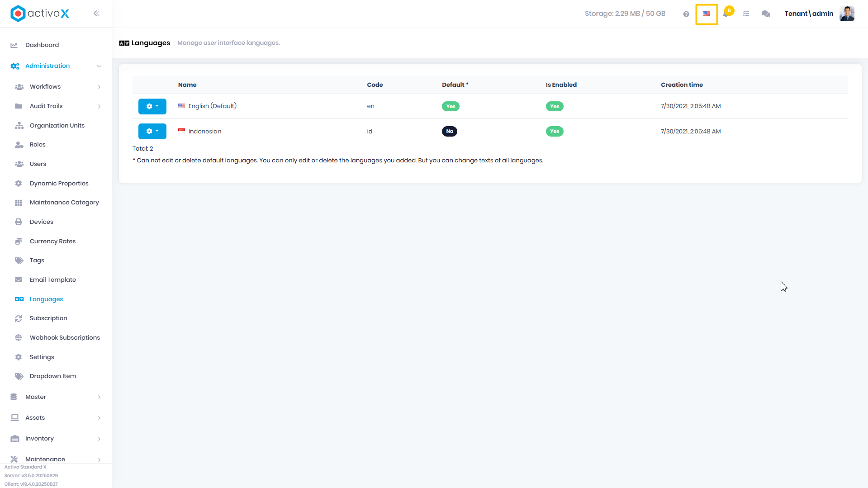
Task: Expand the Master section arrow
Action: click(x=99, y=397)
